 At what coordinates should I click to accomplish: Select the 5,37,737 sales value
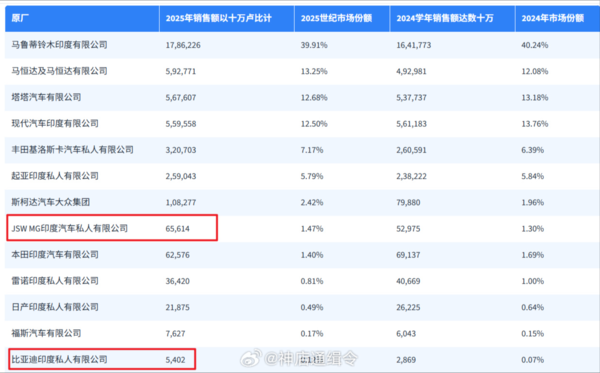click(x=411, y=98)
